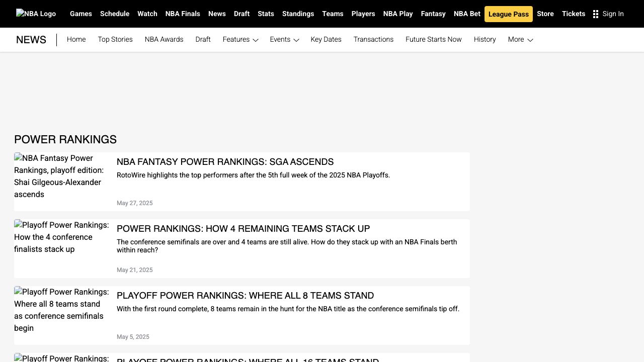Screen dimensions: 644x362
Task: Open the Future Starts Now section
Action: [433, 40]
